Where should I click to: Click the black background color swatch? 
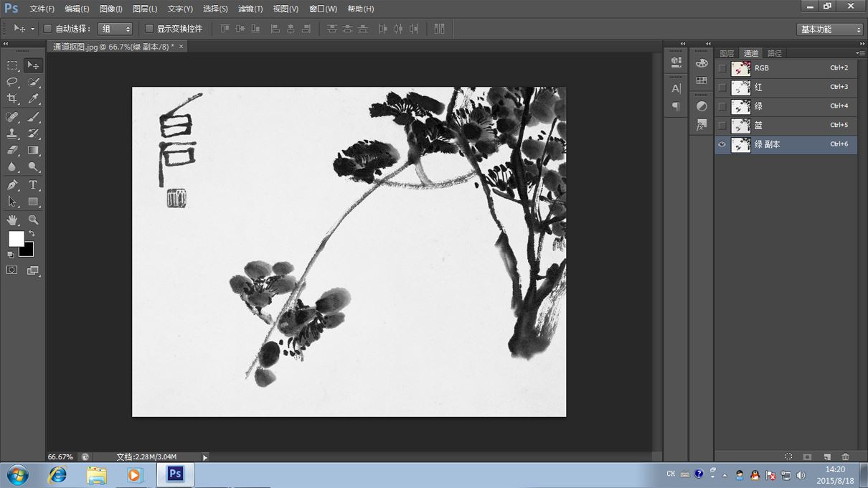pyautogui.click(x=28, y=251)
